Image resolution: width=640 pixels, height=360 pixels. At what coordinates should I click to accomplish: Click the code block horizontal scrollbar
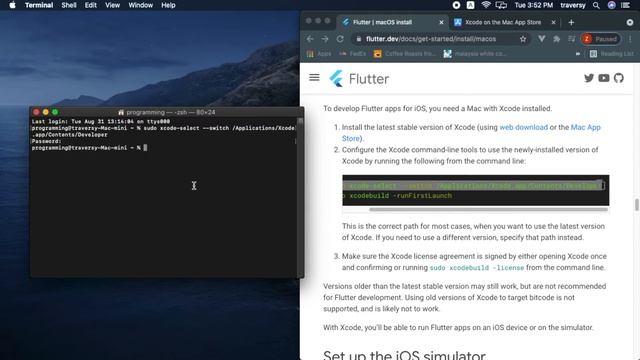click(x=488, y=209)
